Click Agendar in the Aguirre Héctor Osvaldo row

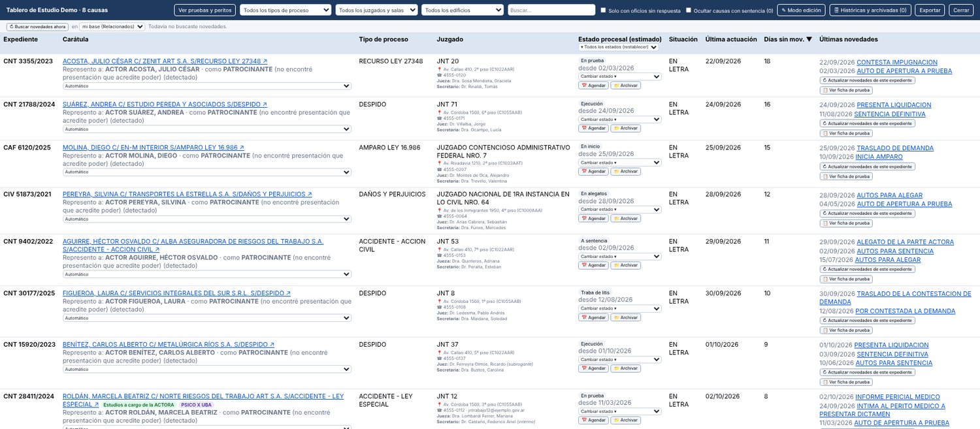click(x=593, y=265)
